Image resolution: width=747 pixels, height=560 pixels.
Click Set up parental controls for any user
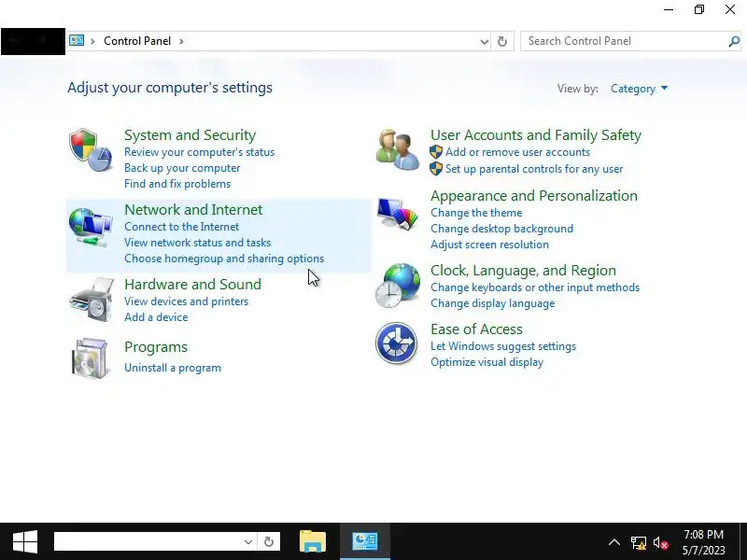(534, 169)
